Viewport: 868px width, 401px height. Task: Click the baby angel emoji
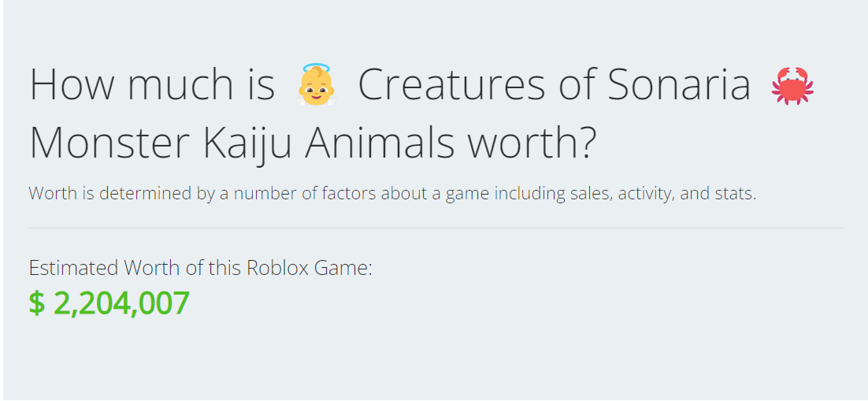pos(315,86)
